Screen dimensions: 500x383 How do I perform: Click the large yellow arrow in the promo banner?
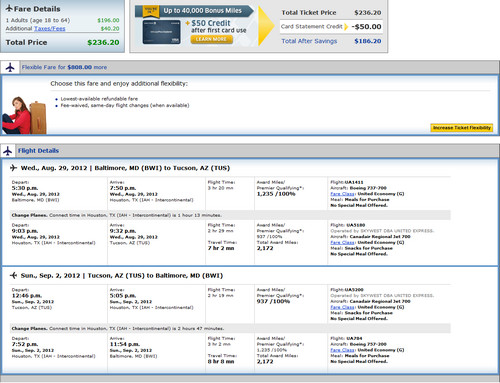(x=266, y=26)
